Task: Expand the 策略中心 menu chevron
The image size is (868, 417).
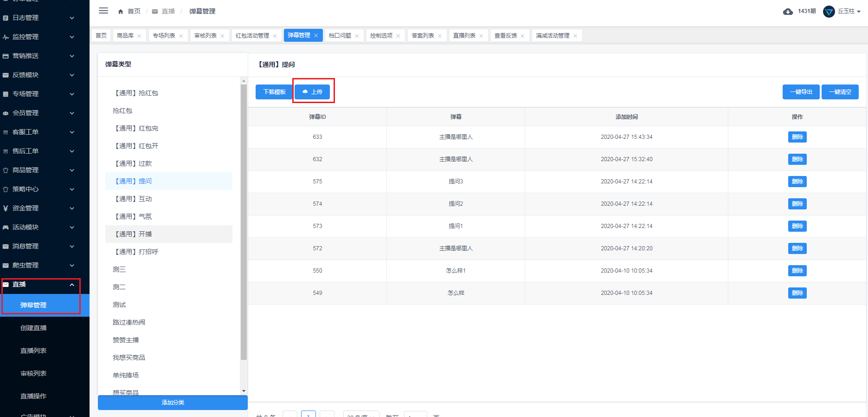Action: [x=72, y=189]
